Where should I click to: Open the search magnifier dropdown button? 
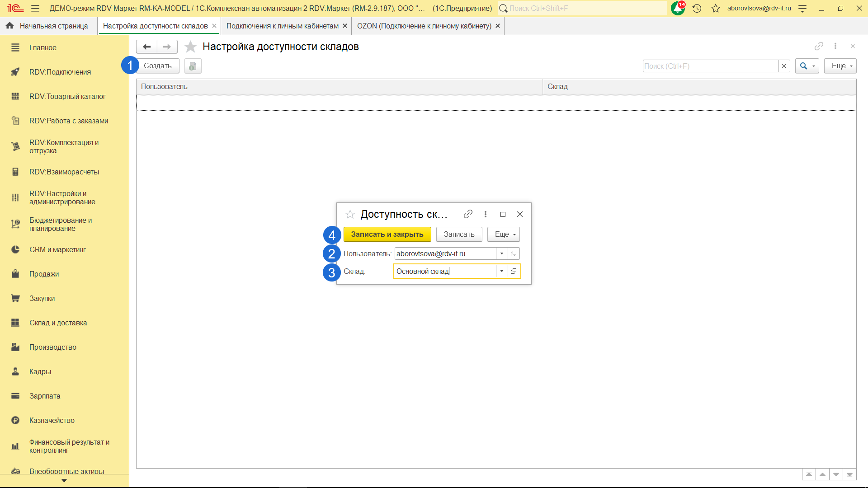(807, 66)
